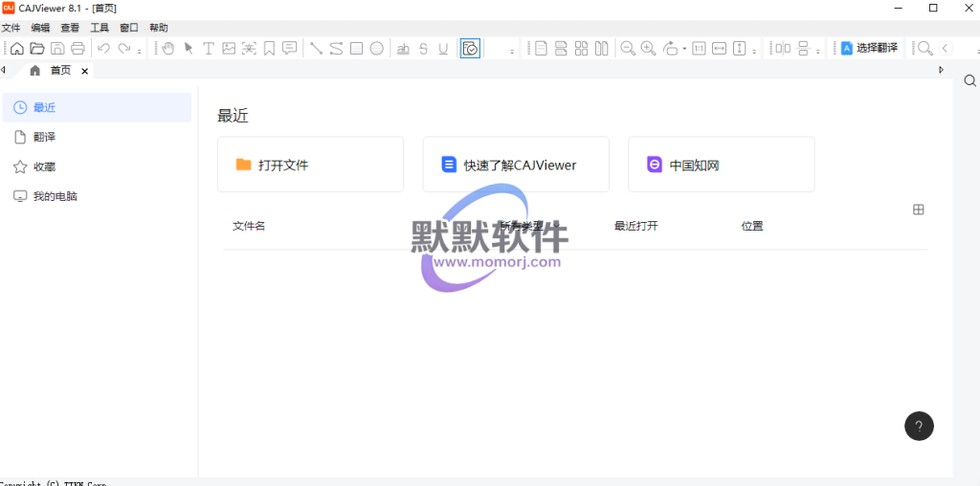The height and width of the screenshot is (486, 980).
Task: Select the rectangle drawing tool
Action: (x=356, y=48)
